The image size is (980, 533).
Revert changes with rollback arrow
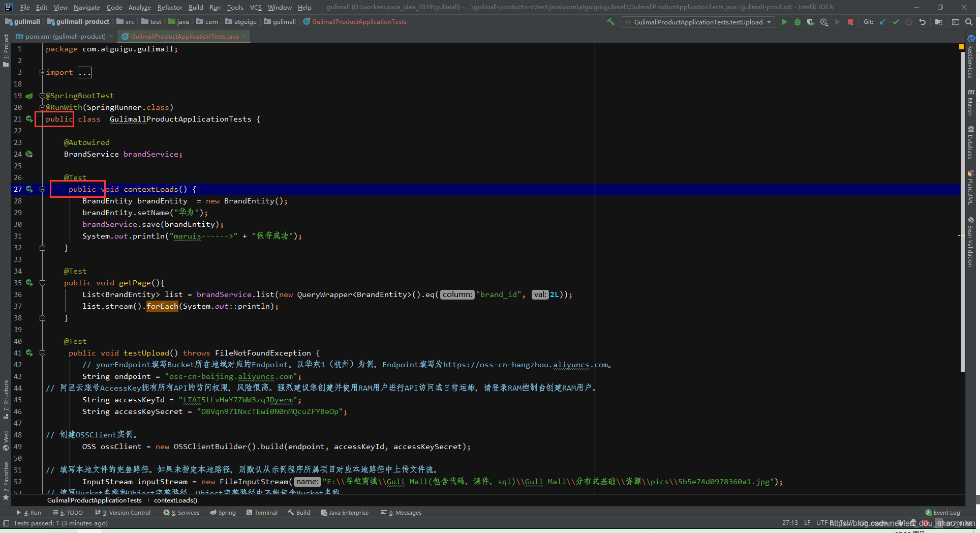pos(922,22)
